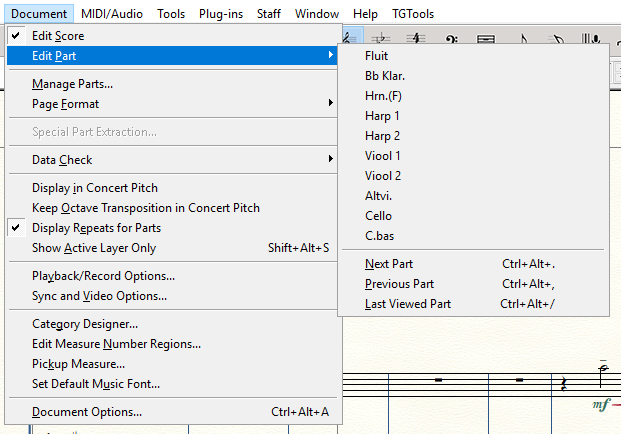Open the TGTools menu
Screen dimensions: 622x434
(415, 14)
